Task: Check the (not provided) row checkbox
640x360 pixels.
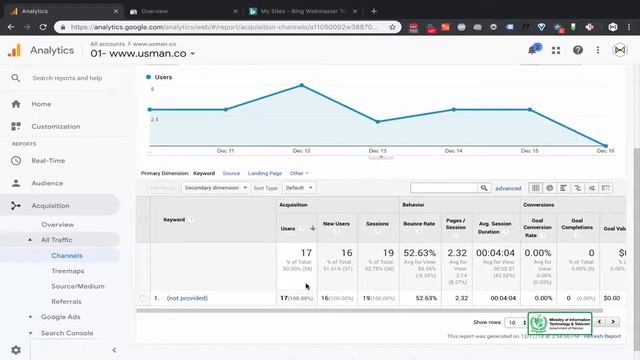Action: tap(143, 298)
